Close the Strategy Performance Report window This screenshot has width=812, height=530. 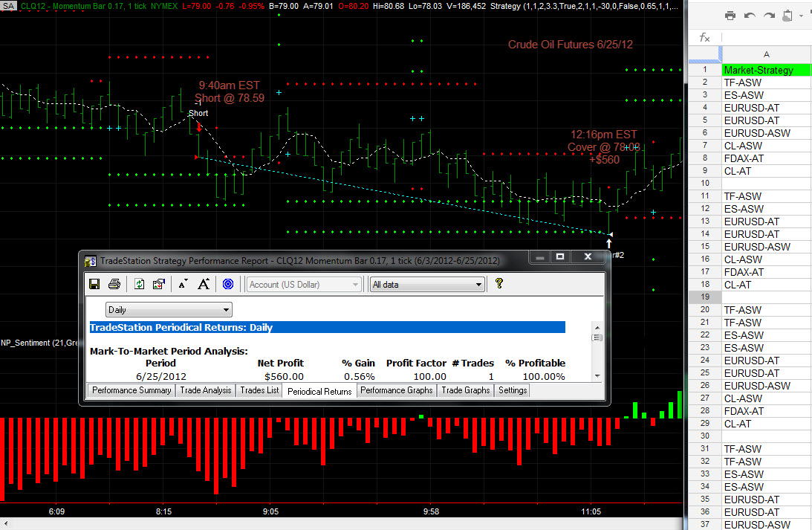(x=588, y=256)
